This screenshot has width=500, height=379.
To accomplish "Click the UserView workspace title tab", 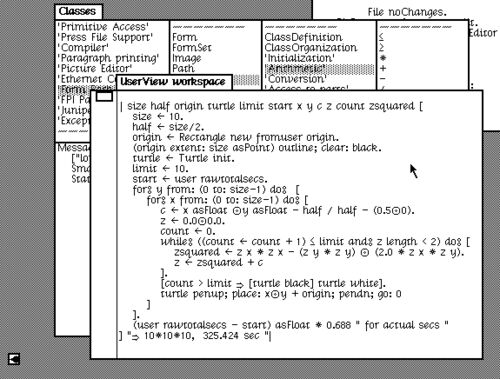I will click(174, 82).
